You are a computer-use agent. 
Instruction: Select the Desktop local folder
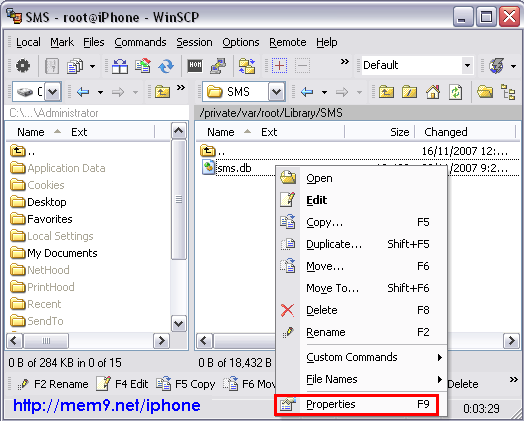[x=39, y=202]
